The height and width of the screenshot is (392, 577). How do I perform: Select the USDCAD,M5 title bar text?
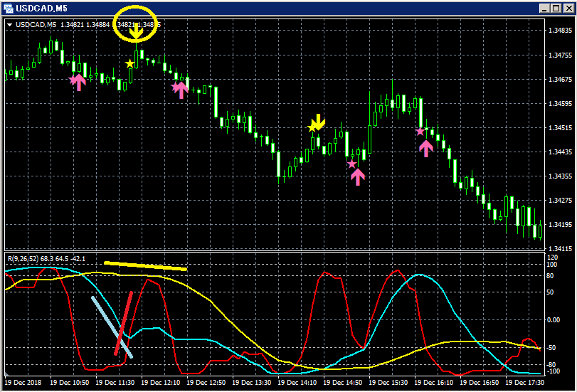click(x=41, y=8)
